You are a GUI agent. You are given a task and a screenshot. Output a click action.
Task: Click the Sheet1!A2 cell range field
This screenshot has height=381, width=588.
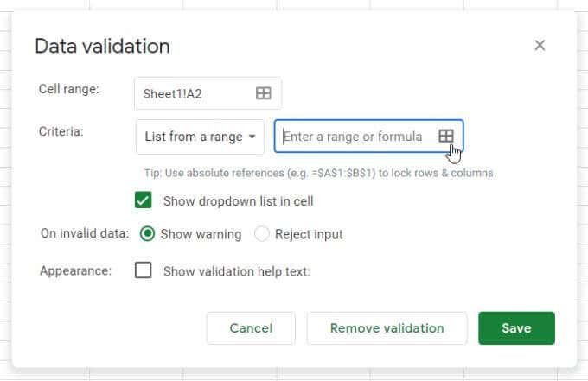[x=196, y=93]
